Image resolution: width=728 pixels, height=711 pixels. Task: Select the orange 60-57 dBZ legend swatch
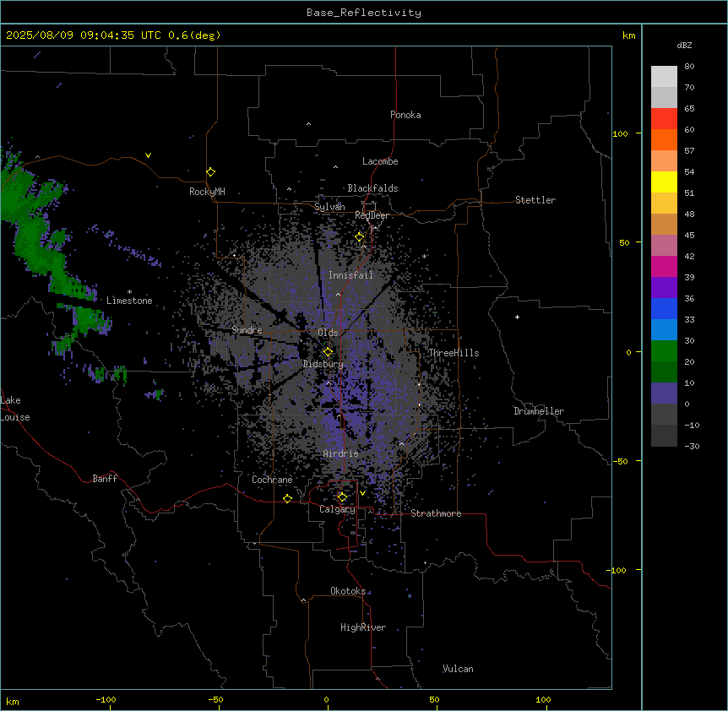pos(664,140)
